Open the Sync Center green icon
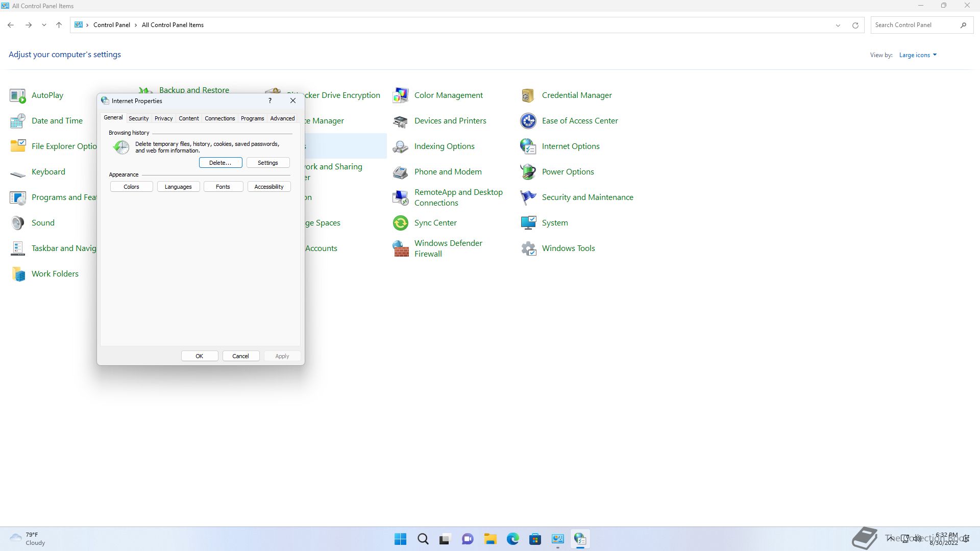The image size is (980, 551). [x=401, y=223]
